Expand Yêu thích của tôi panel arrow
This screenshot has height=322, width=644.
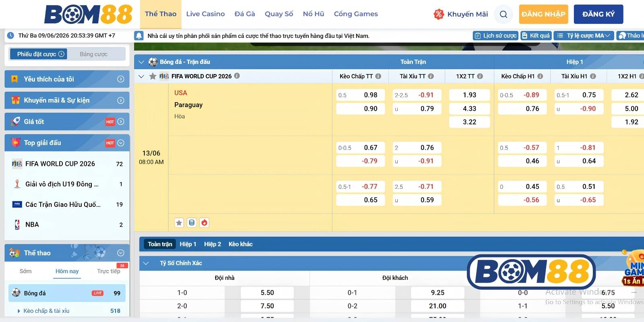[x=121, y=79]
